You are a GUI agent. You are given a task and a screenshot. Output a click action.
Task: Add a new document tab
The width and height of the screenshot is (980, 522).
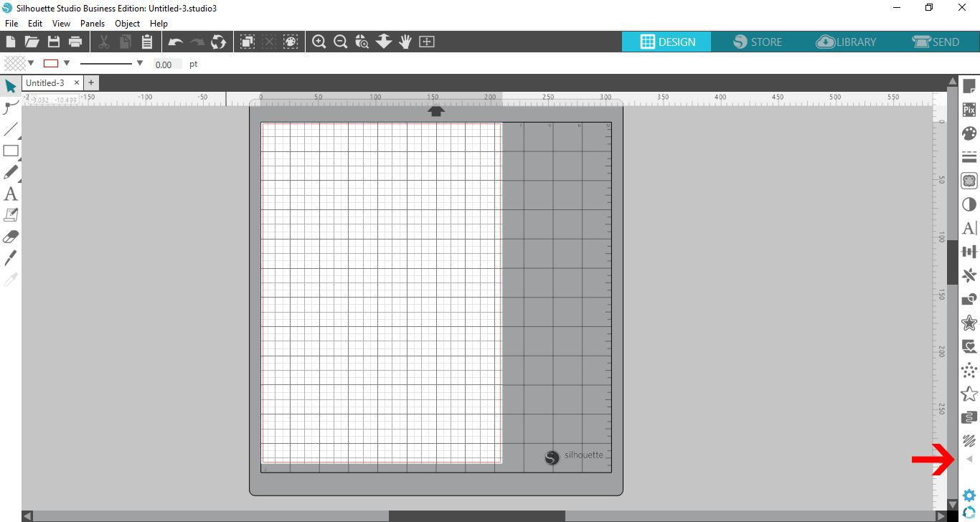tap(91, 83)
